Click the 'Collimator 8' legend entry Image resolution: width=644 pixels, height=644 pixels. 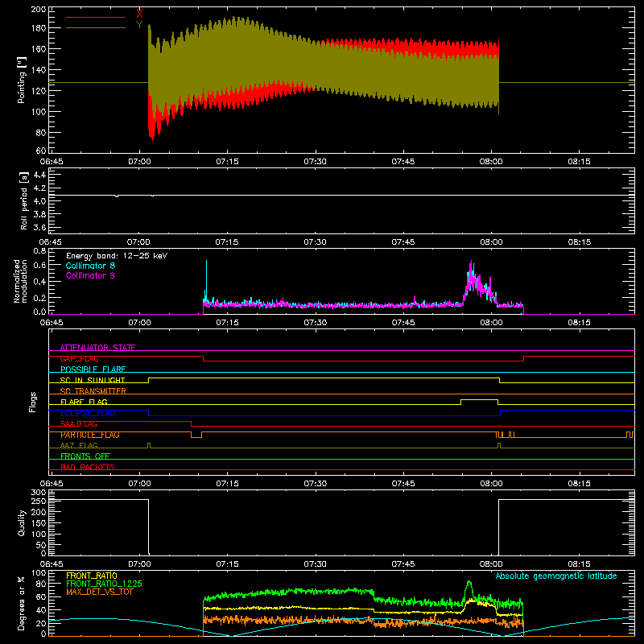90,266
